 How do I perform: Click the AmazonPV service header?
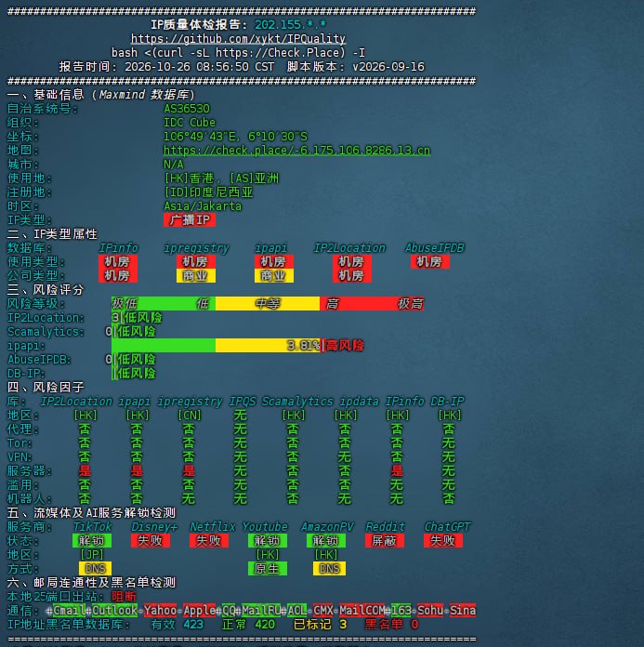327,527
